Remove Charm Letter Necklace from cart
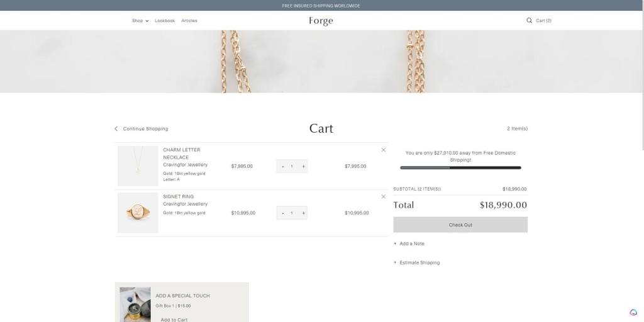This screenshot has width=644, height=322. tap(384, 150)
